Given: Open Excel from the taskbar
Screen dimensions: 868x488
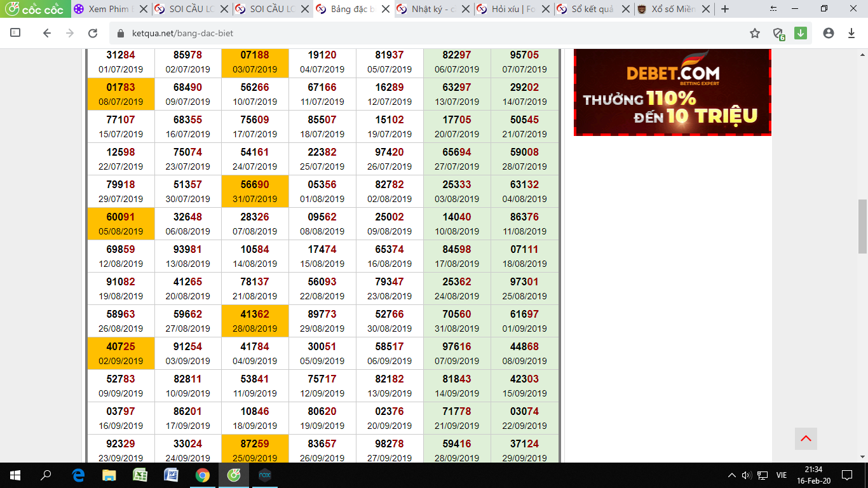Looking at the screenshot, I should (x=140, y=475).
